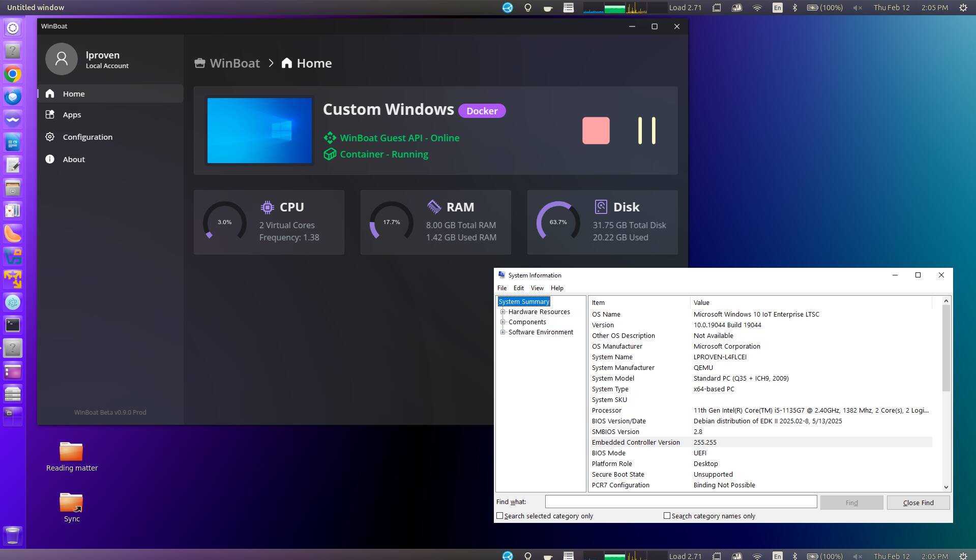Image resolution: width=976 pixels, height=560 pixels.
Task: Expand the Components tree node
Action: tap(502, 322)
